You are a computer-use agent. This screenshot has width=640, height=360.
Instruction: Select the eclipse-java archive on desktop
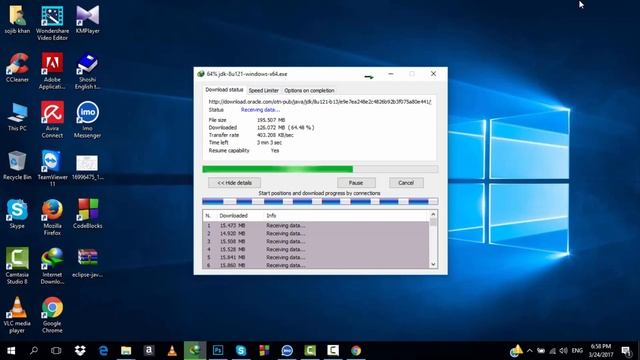[87, 263]
